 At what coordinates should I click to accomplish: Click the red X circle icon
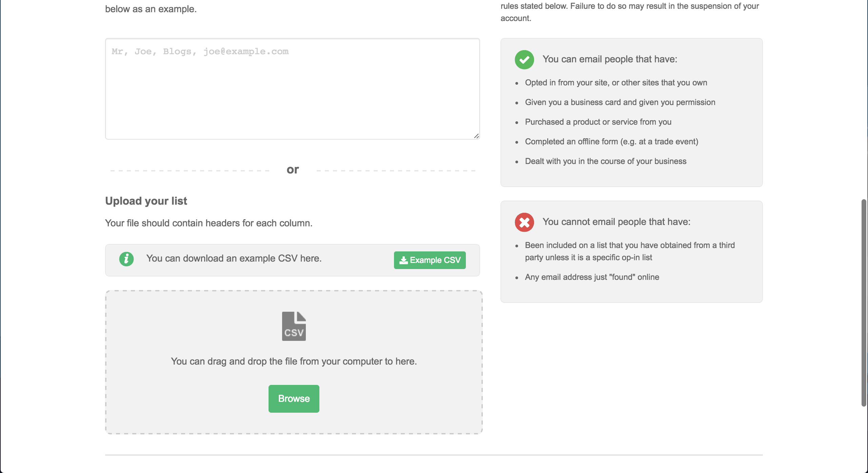pos(524,222)
